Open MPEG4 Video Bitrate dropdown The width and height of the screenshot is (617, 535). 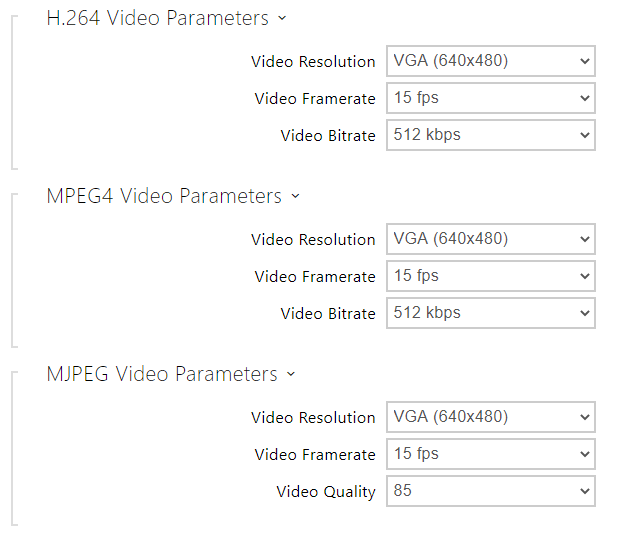tap(490, 313)
